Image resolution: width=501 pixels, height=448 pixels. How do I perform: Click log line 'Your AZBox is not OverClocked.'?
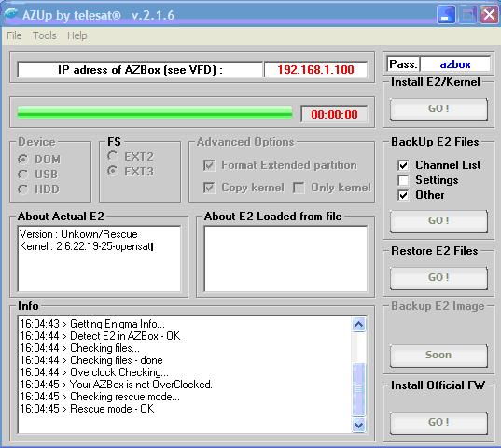(x=116, y=385)
